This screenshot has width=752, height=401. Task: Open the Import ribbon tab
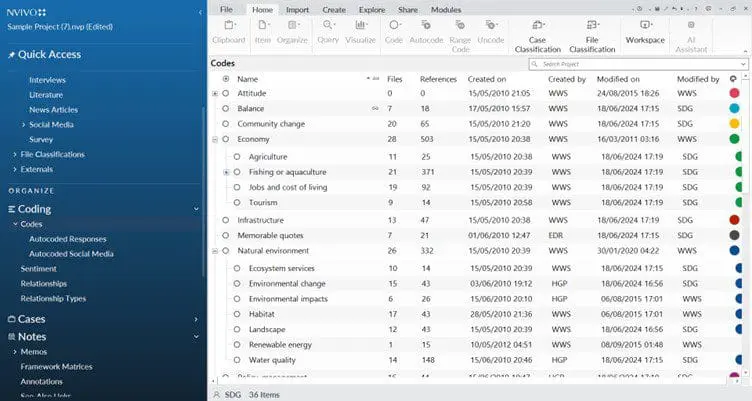[x=297, y=9]
